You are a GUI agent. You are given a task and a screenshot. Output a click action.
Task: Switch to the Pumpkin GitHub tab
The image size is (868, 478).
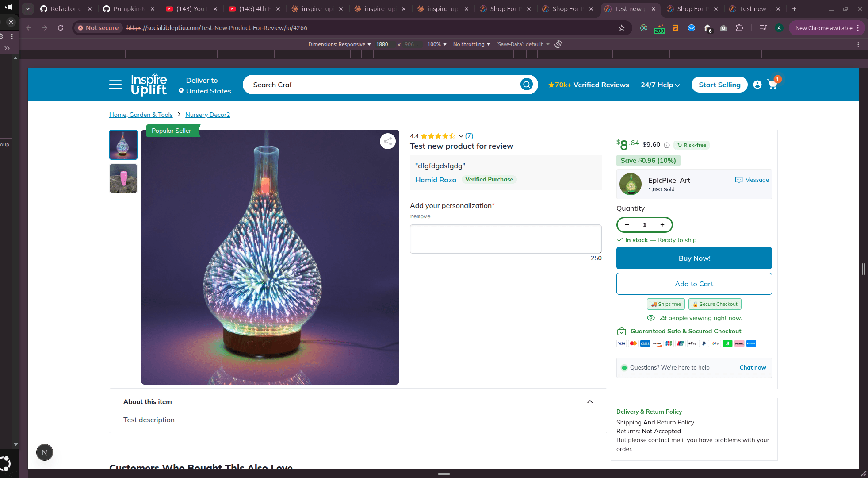click(x=128, y=9)
